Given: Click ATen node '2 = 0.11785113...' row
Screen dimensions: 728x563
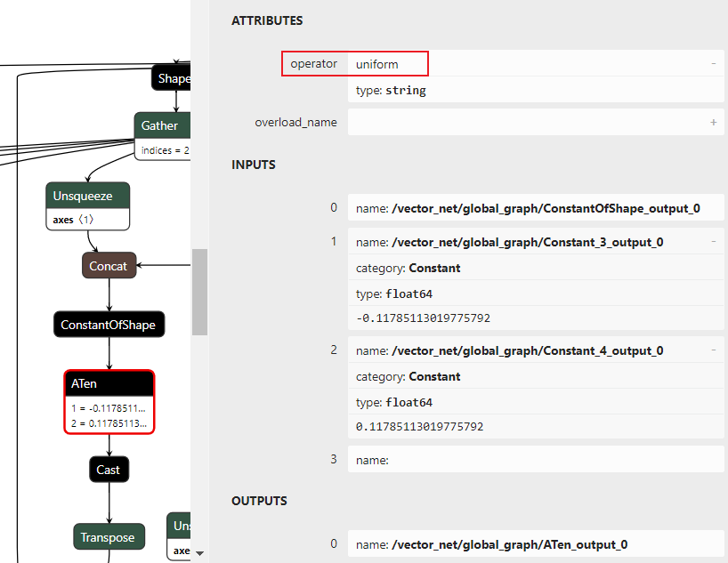Looking at the screenshot, I should click(x=109, y=423).
